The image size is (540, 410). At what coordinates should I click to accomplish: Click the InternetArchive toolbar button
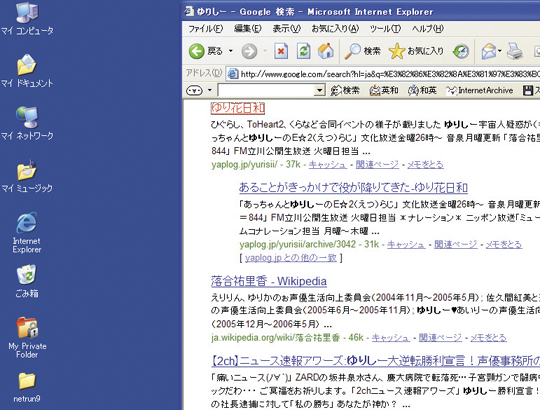pyautogui.click(x=479, y=91)
